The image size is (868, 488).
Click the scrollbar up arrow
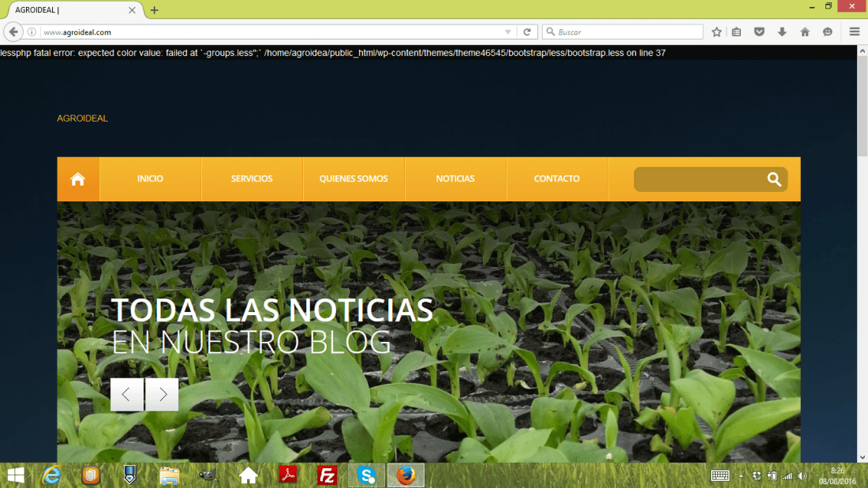(x=862, y=51)
